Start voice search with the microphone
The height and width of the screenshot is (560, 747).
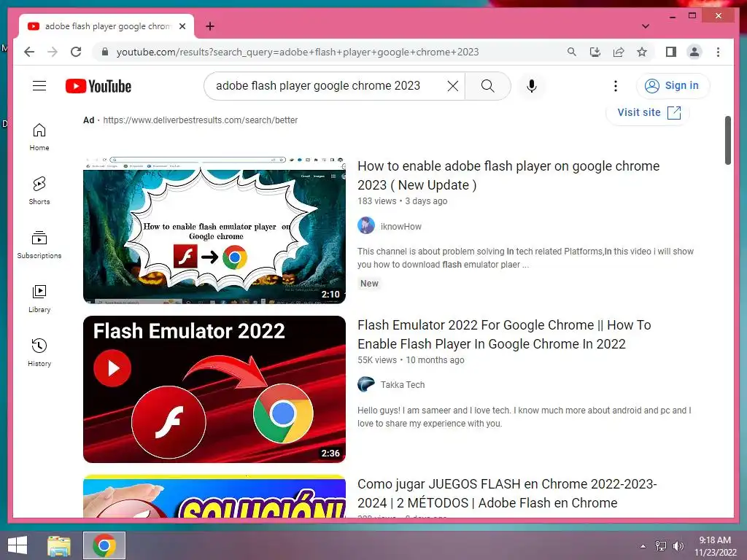pos(532,86)
